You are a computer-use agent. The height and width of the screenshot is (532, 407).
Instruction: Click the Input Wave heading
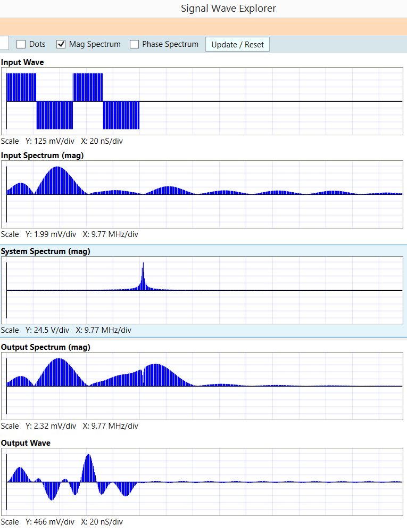(22, 62)
